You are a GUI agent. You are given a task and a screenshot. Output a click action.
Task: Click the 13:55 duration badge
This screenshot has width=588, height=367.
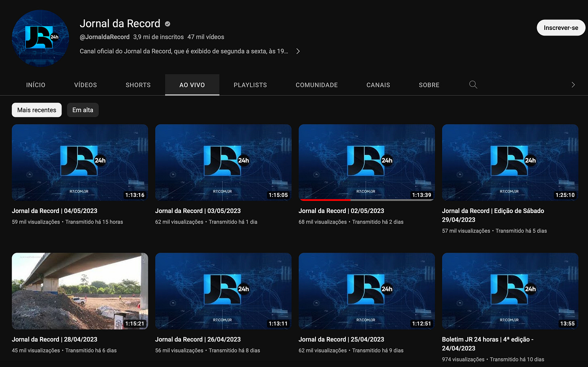click(567, 323)
